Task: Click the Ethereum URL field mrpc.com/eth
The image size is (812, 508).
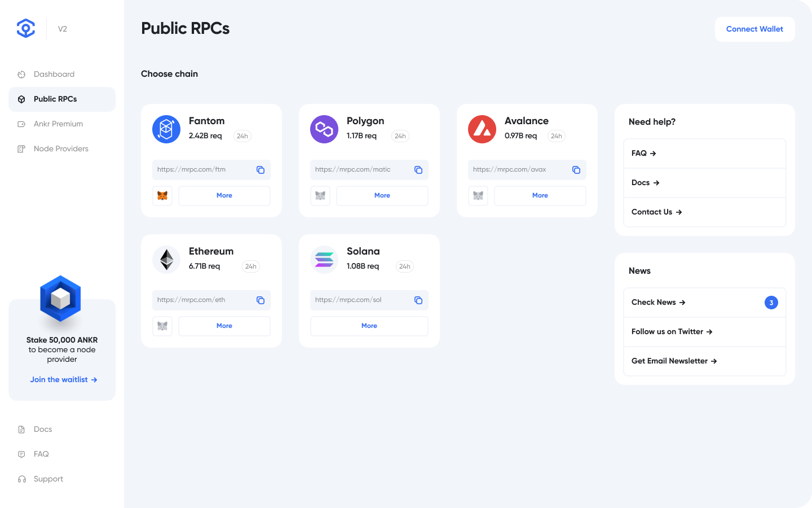Action: coord(211,300)
